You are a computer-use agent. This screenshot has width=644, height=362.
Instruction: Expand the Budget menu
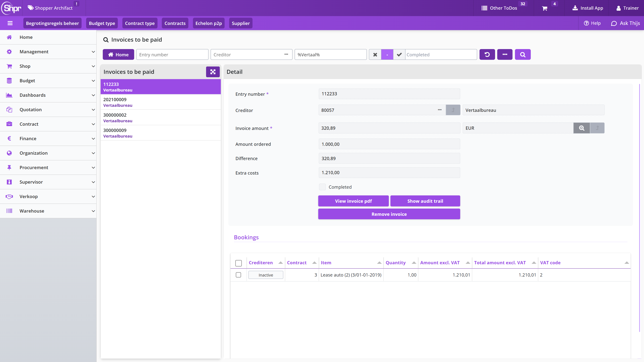click(x=48, y=81)
